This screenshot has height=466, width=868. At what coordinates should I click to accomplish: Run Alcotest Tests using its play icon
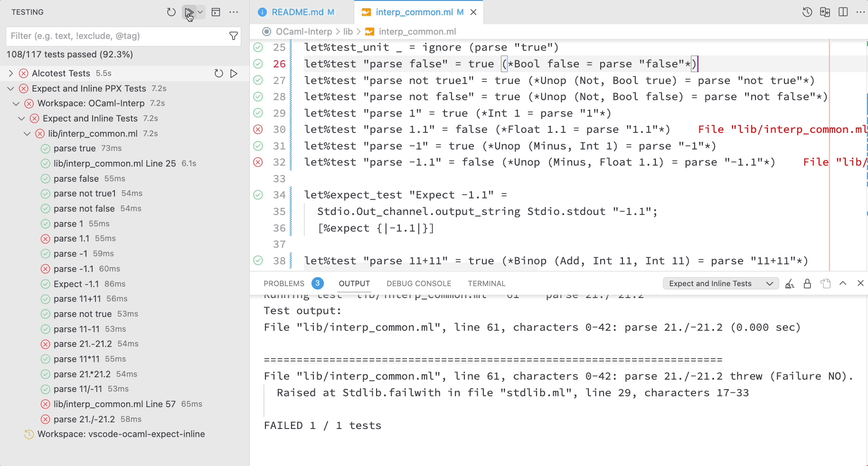234,74
